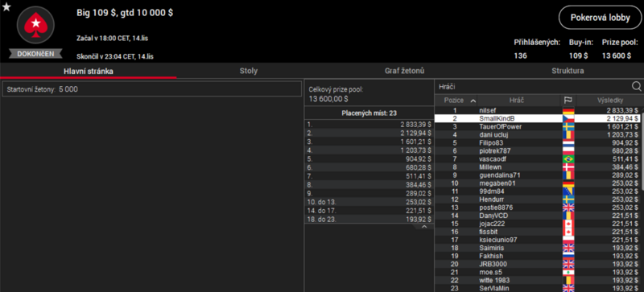Sort by the country flag column header
Screen dimensions: 644x292
pyautogui.click(x=568, y=101)
